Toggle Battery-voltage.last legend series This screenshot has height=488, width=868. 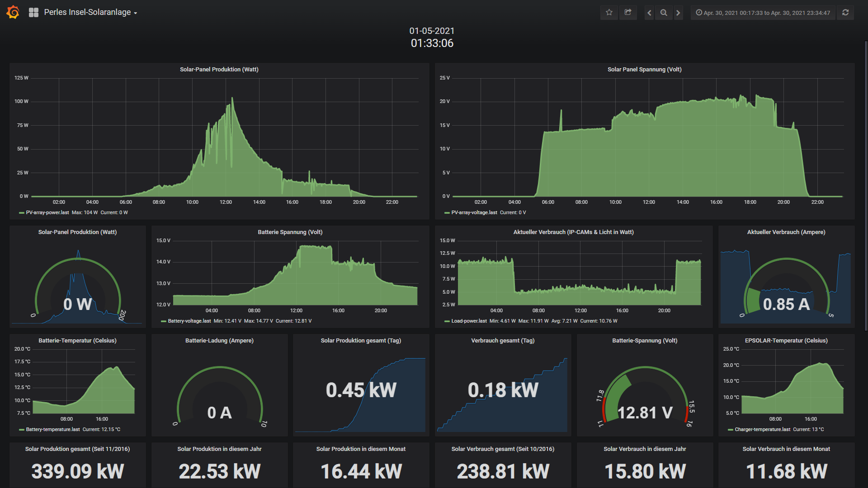(189, 321)
